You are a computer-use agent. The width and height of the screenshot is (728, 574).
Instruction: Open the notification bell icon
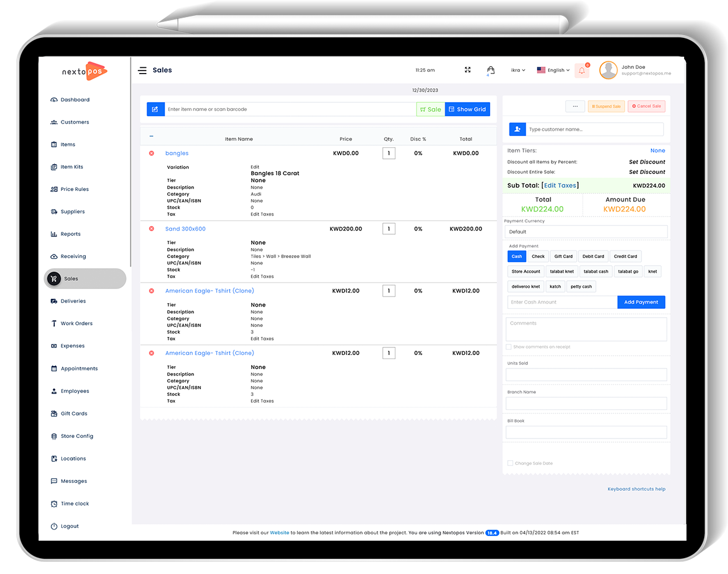582,71
